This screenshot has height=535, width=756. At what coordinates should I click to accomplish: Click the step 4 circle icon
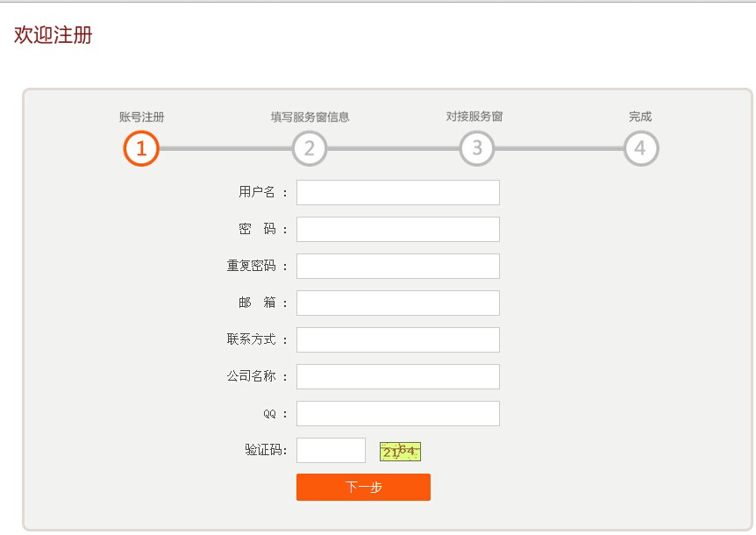point(640,148)
